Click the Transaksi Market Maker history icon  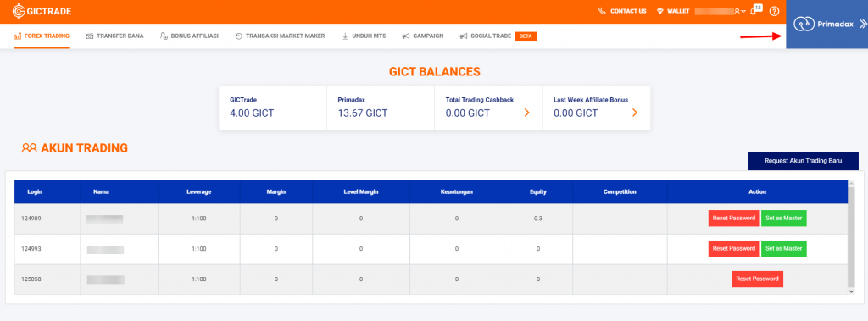(x=238, y=36)
